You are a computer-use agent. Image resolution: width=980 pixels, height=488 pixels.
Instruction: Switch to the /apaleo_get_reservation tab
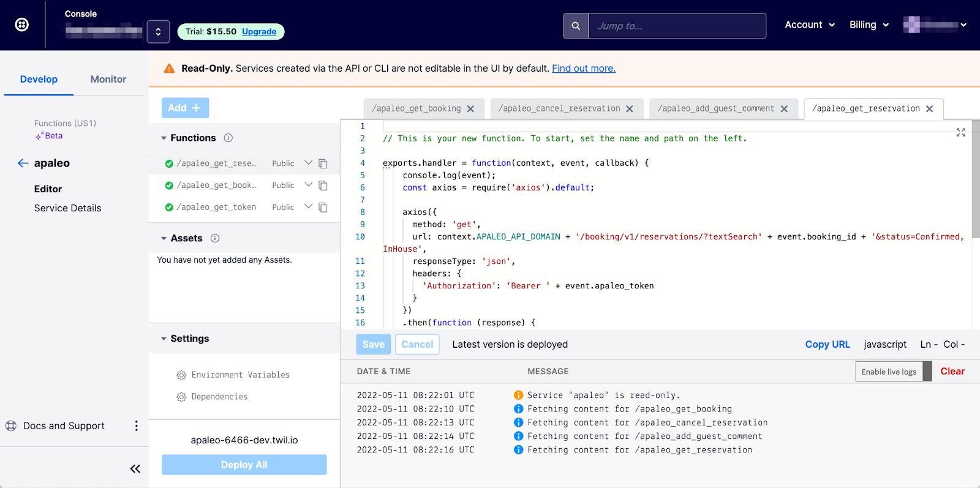866,108
